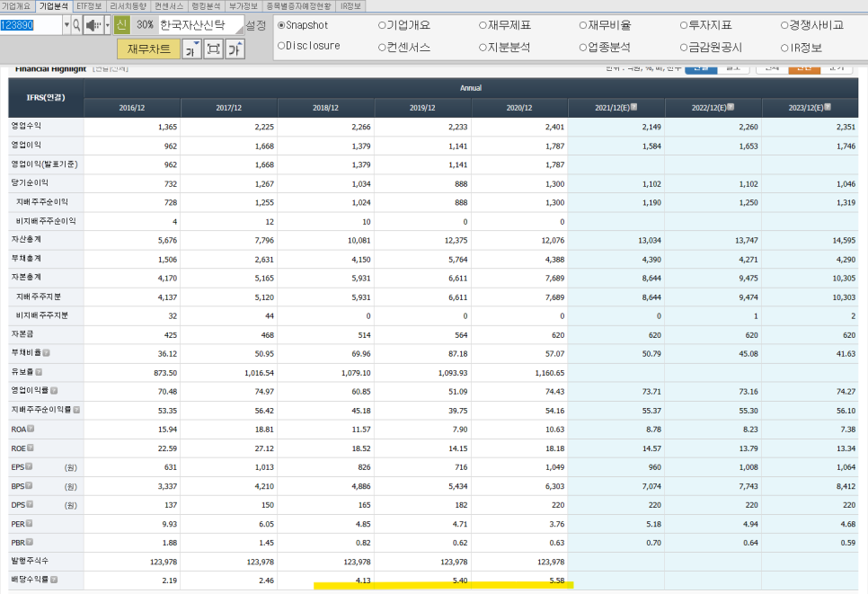Switch to the 기업분석 tab
868x594 pixels.
pyautogui.click(x=54, y=6)
